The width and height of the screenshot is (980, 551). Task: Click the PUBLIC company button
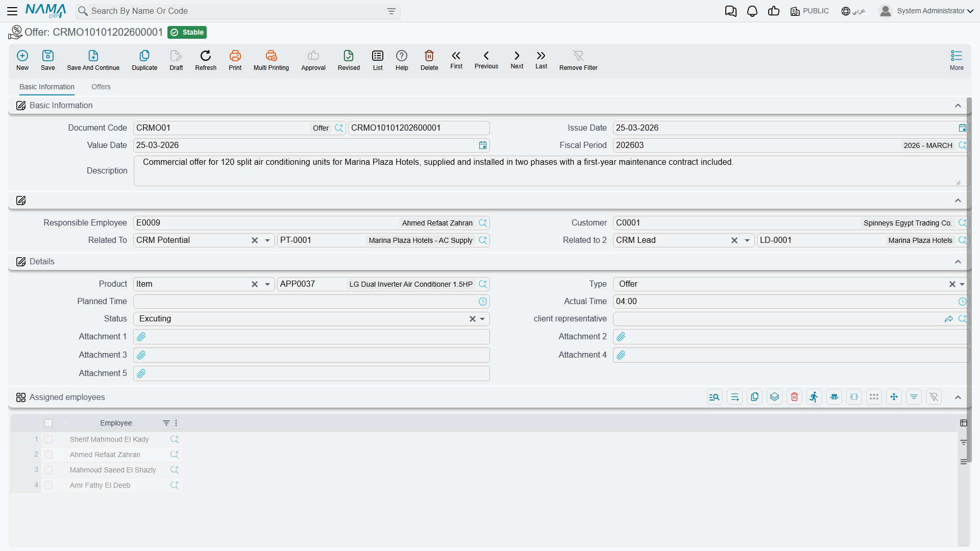[810, 11]
